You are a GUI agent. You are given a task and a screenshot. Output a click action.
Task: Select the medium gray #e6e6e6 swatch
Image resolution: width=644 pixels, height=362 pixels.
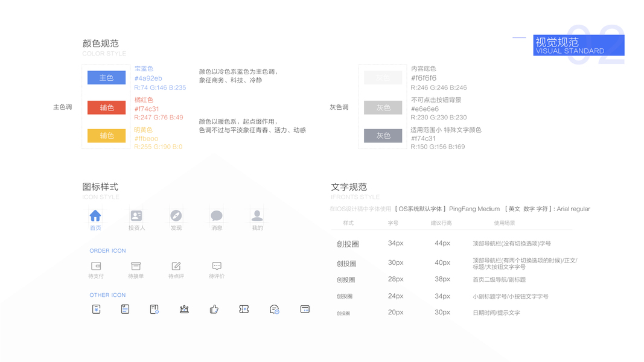(x=383, y=107)
